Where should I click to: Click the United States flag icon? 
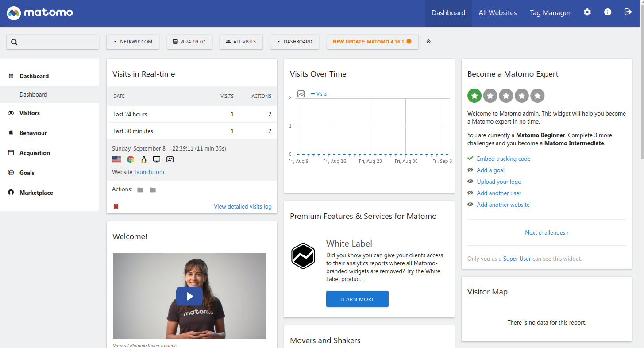pos(117,159)
